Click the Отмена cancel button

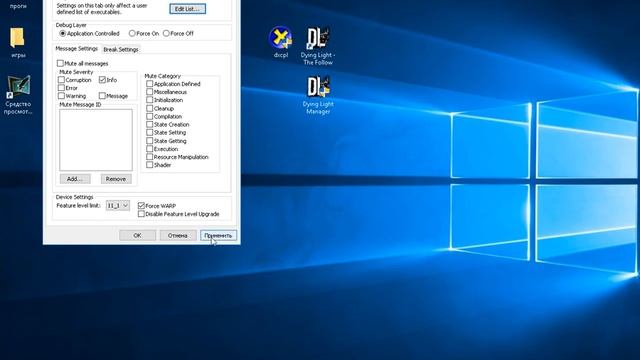(178, 236)
